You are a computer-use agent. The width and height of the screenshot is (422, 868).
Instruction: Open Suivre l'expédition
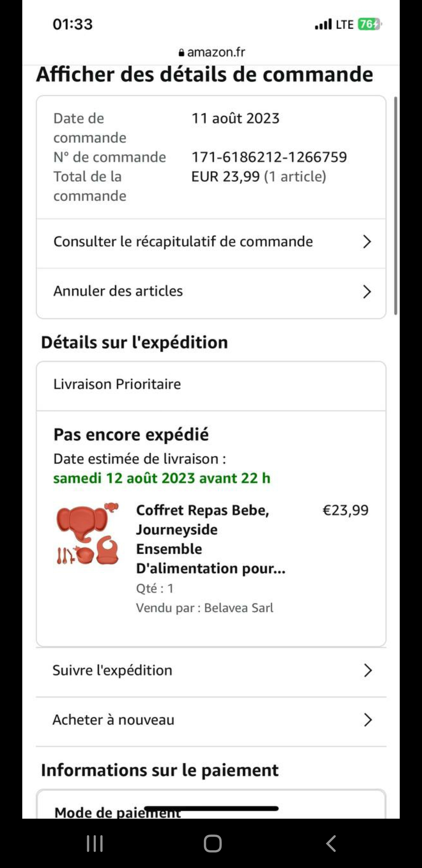pyautogui.click(x=113, y=671)
